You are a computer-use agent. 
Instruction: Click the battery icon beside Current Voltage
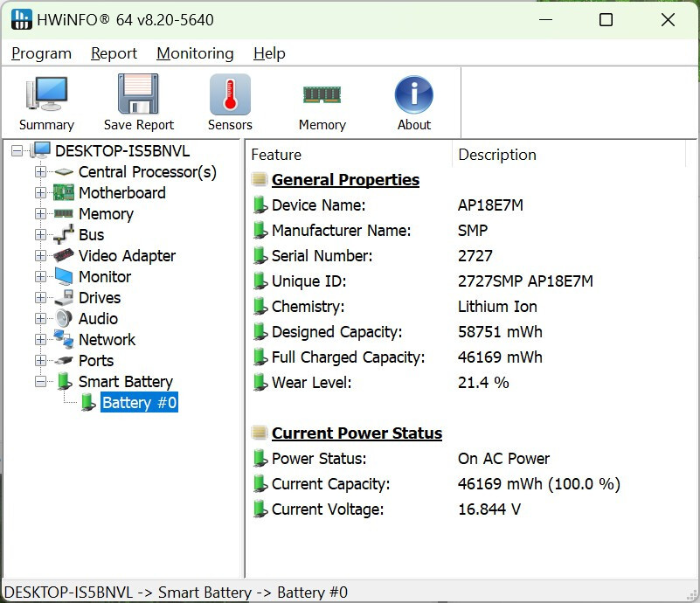[x=260, y=509]
